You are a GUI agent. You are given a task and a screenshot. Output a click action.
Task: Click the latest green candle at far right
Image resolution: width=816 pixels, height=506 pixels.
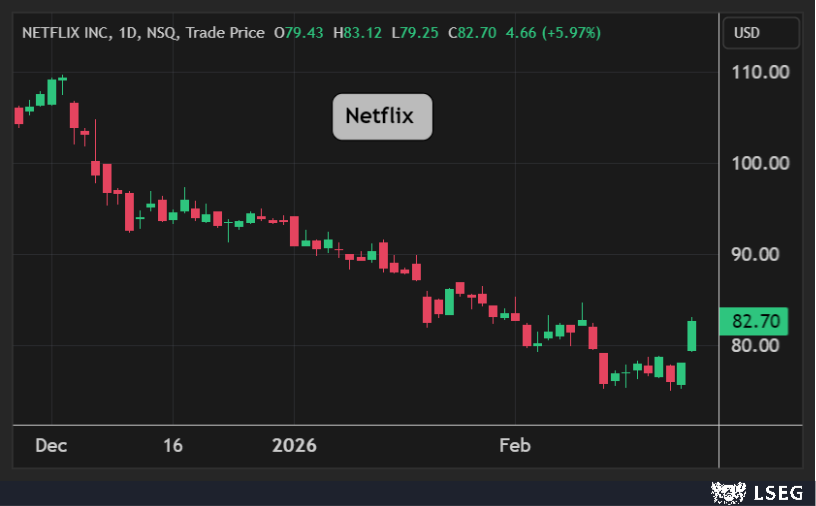691,335
